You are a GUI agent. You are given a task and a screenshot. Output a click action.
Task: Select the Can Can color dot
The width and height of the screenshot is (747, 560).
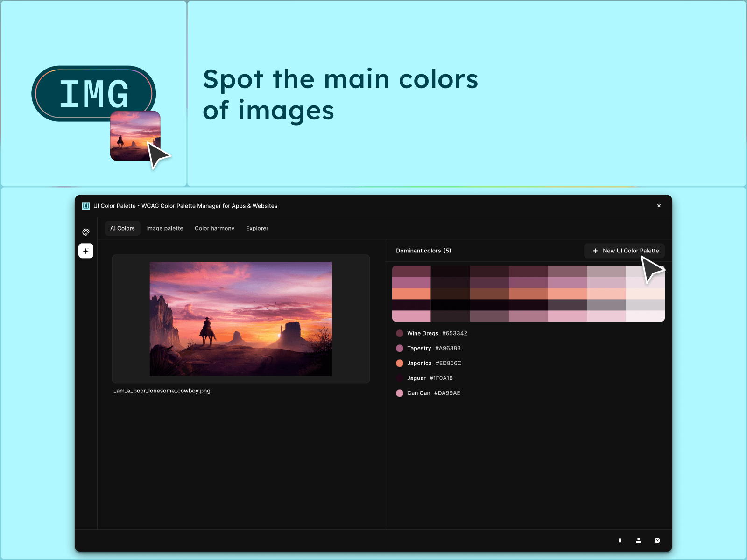pyautogui.click(x=400, y=393)
